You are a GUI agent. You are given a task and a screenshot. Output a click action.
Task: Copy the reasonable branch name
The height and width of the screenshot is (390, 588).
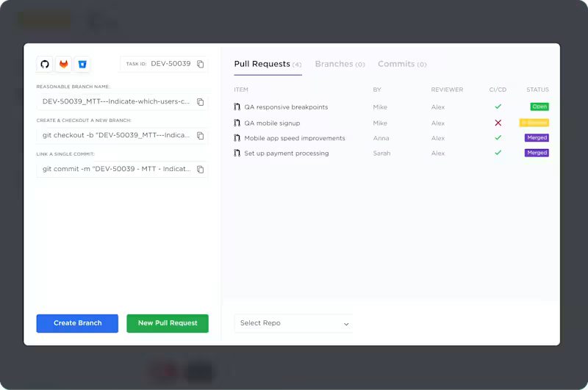[x=201, y=102]
